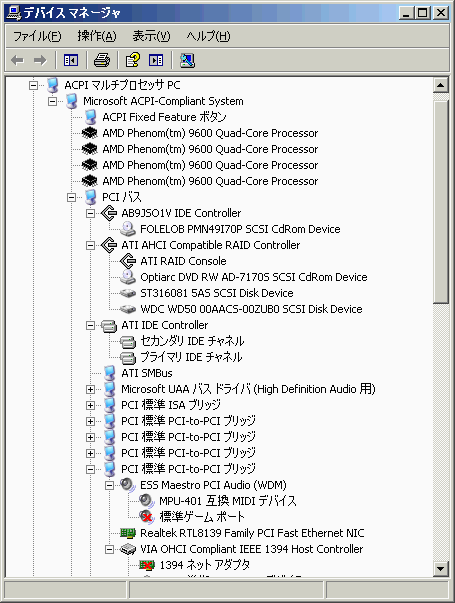
Task: Collapse the ACPI マルチプロセッサ PC node
Action: [33, 85]
